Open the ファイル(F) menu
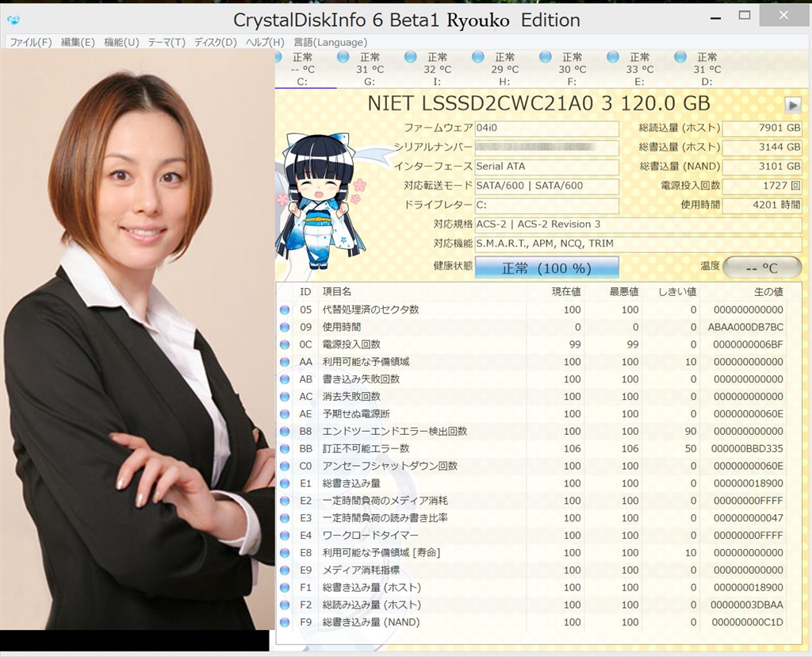The width and height of the screenshot is (812, 657). 31,43
